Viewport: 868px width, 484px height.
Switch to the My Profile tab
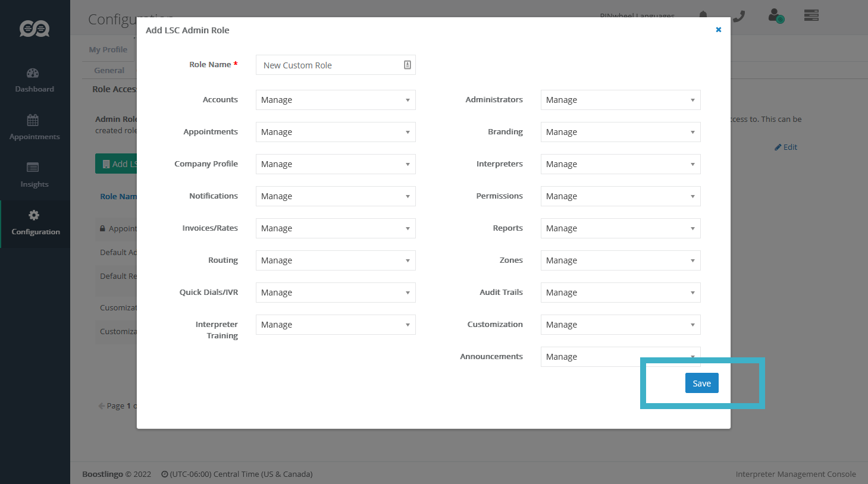point(108,50)
